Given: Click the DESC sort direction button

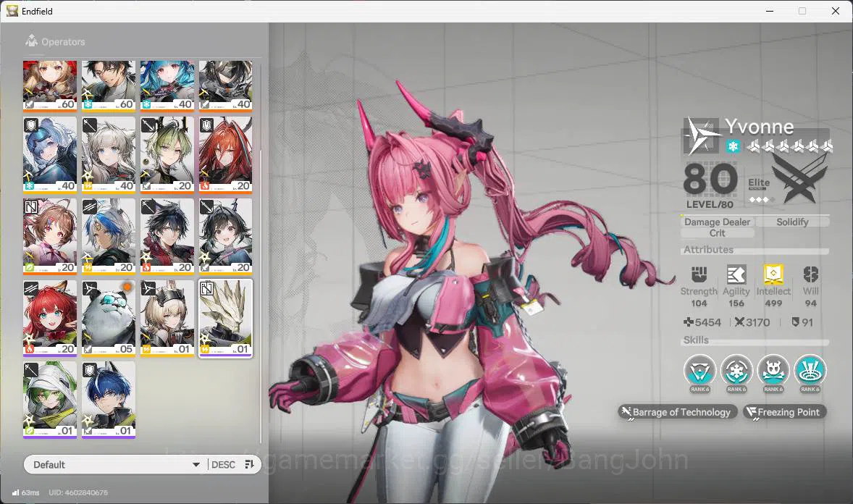Looking at the screenshot, I should coord(223,465).
